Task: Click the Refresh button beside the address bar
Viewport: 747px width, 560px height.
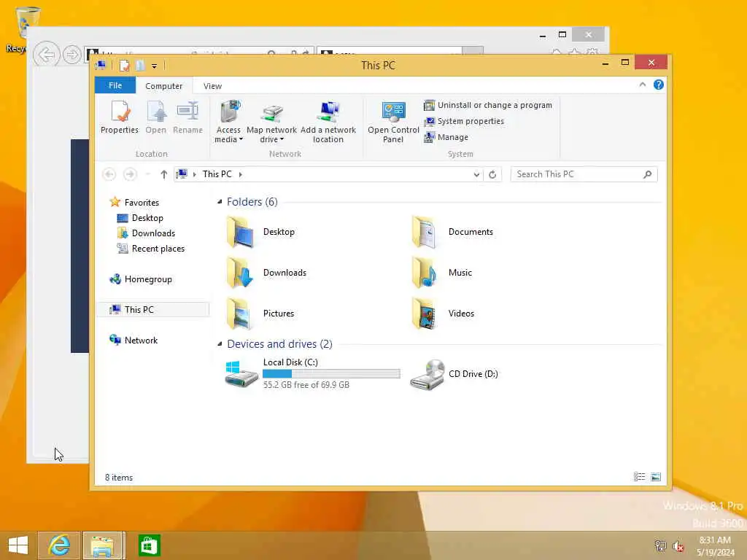Action: point(492,174)
